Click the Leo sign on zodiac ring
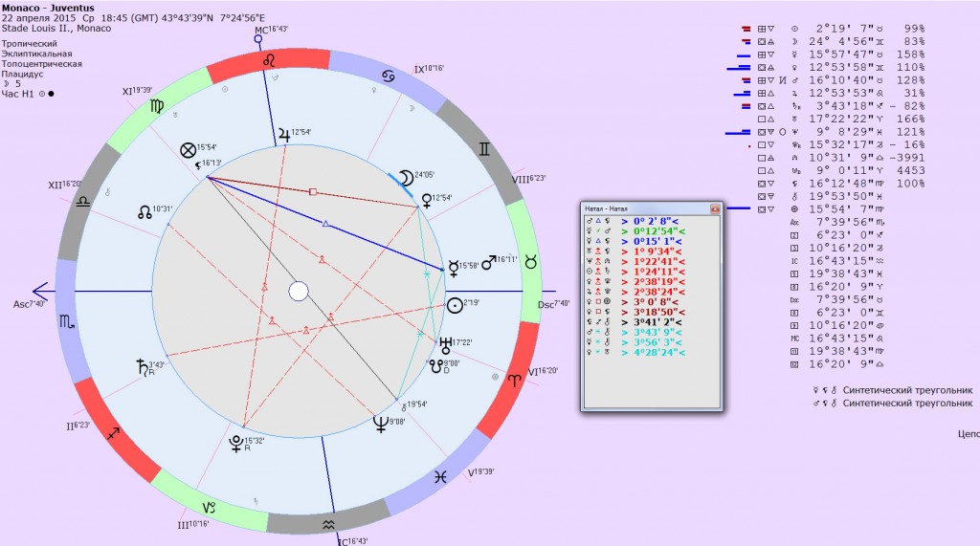The image size is (980, 546). click(x=268, y=60)
